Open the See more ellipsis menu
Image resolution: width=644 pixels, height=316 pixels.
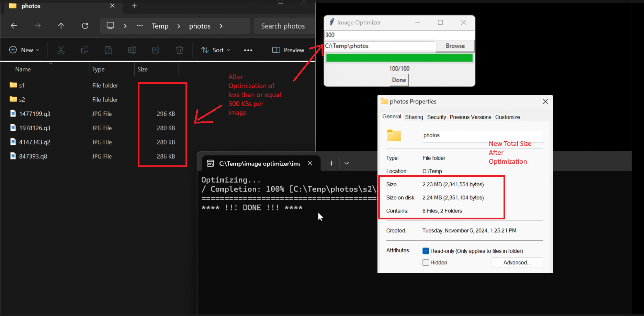[x=248, y=50]
